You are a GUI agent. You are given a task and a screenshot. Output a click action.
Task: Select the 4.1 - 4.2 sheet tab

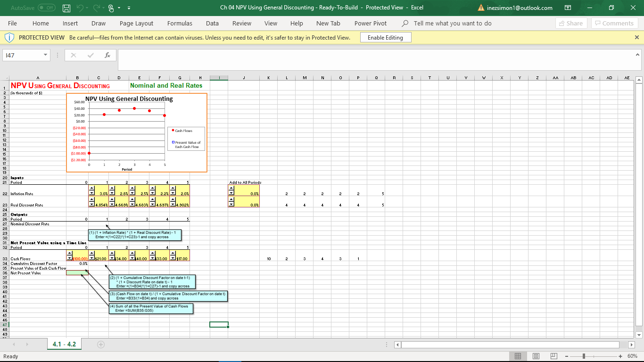pyautogui.click(x=64, y=344)
